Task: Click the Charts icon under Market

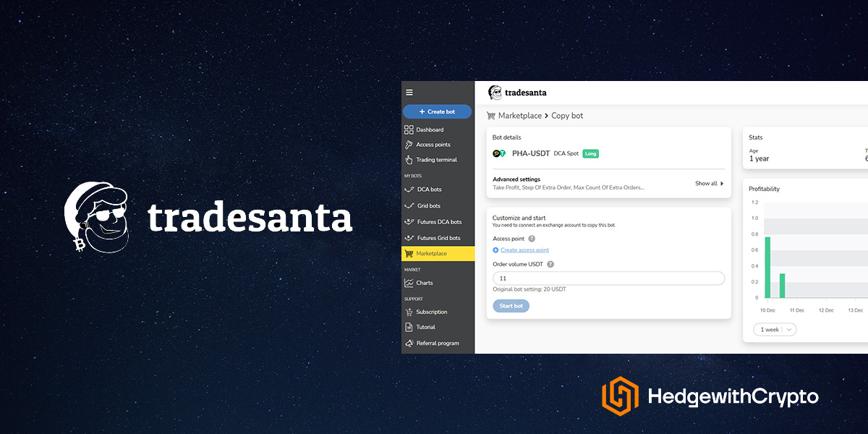Action: pyautogui.click(x=410, y=283)
